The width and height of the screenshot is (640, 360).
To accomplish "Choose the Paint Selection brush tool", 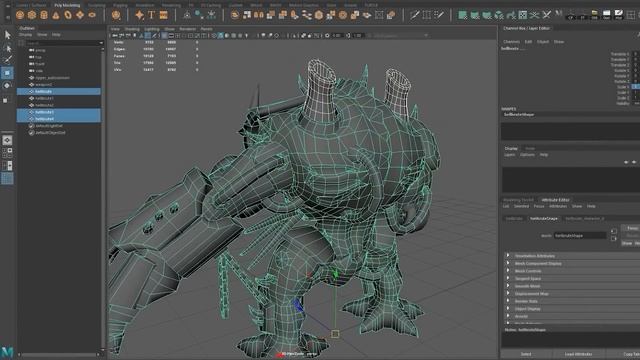I will coord(7,60).
